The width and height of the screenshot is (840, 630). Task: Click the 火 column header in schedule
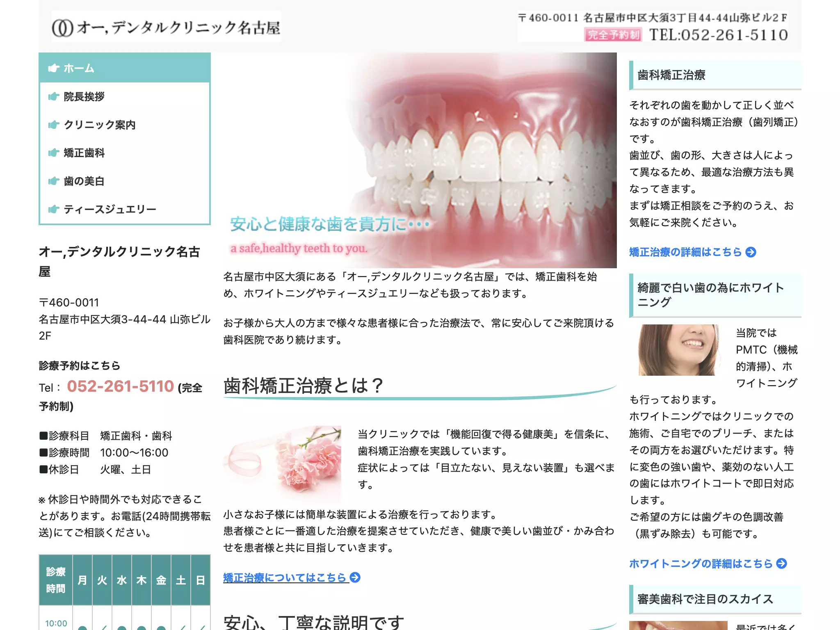point(102,580)
